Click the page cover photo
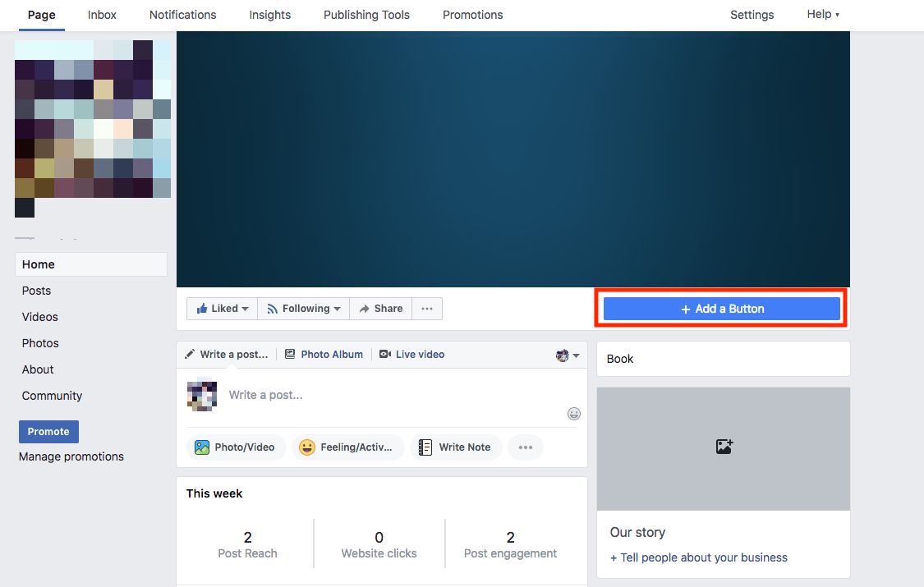This screenshot has width=924, height=587. click(513, 159)
